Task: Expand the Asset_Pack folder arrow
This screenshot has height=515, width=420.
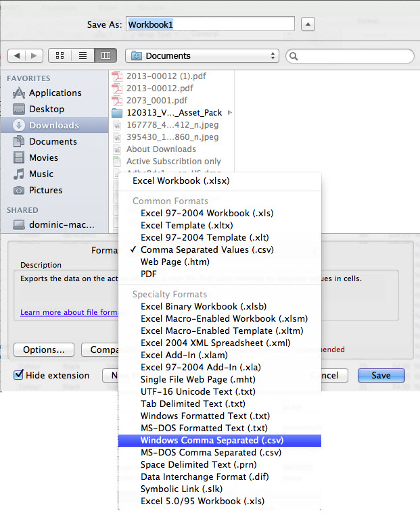Action: 230,113
